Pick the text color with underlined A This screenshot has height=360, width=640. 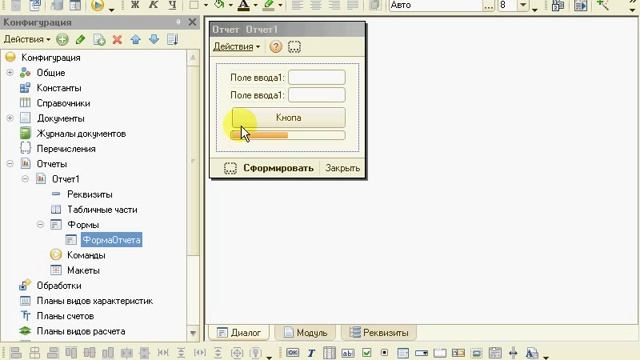(x=244, y=5)
